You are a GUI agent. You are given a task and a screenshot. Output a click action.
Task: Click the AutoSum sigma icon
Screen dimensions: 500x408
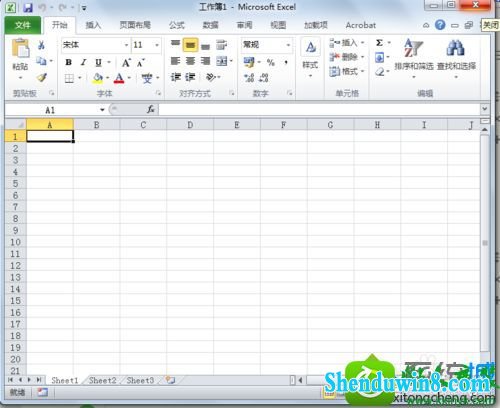379,43
